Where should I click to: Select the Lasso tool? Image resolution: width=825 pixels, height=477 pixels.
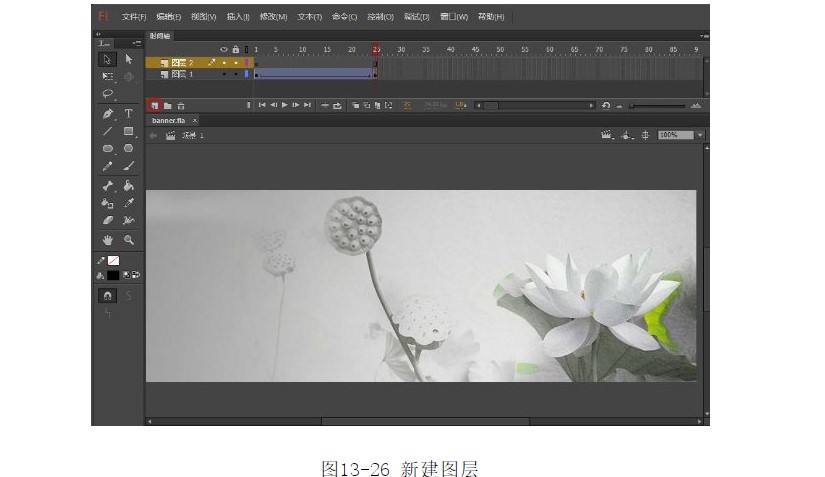108,94
